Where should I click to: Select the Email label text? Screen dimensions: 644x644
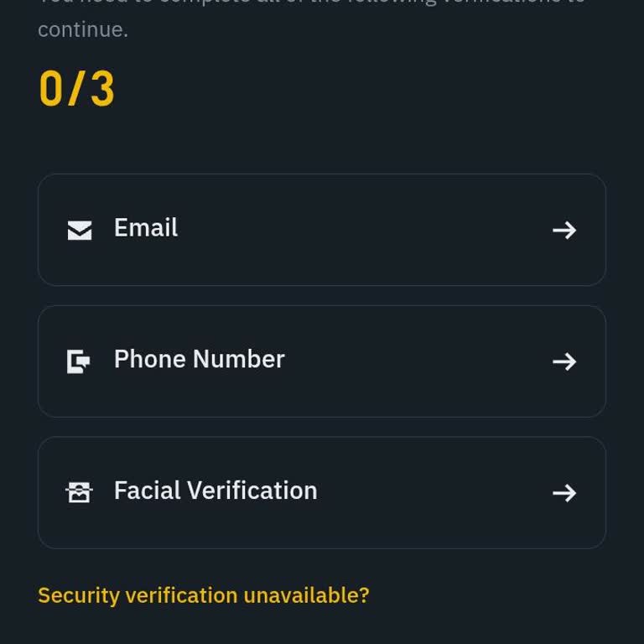146,228
